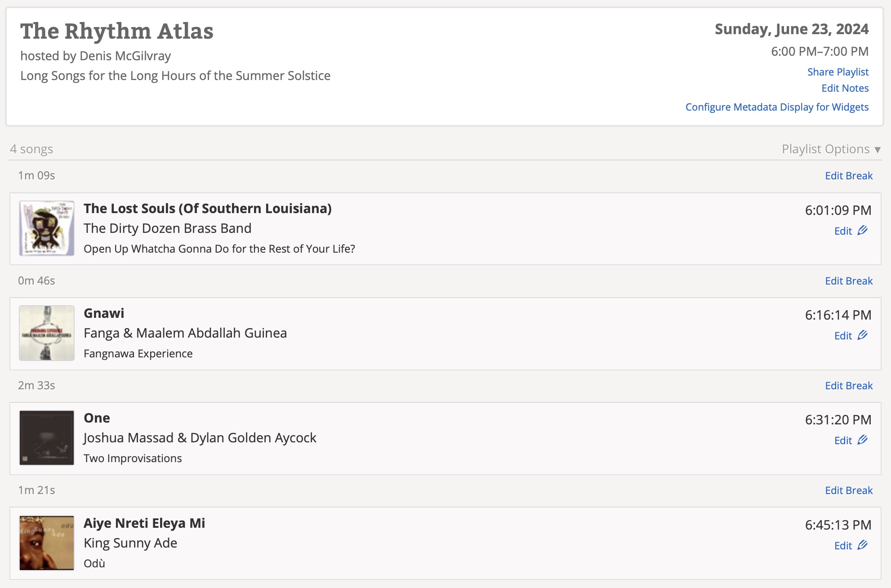
Task: Expand the Playlist Options dropdown
Action: [825, 149]
